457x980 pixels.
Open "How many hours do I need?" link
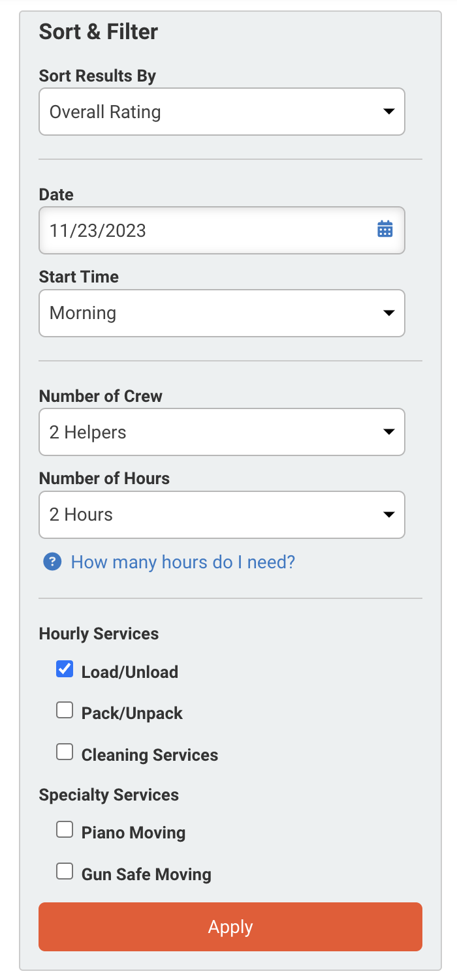point(183,562)
